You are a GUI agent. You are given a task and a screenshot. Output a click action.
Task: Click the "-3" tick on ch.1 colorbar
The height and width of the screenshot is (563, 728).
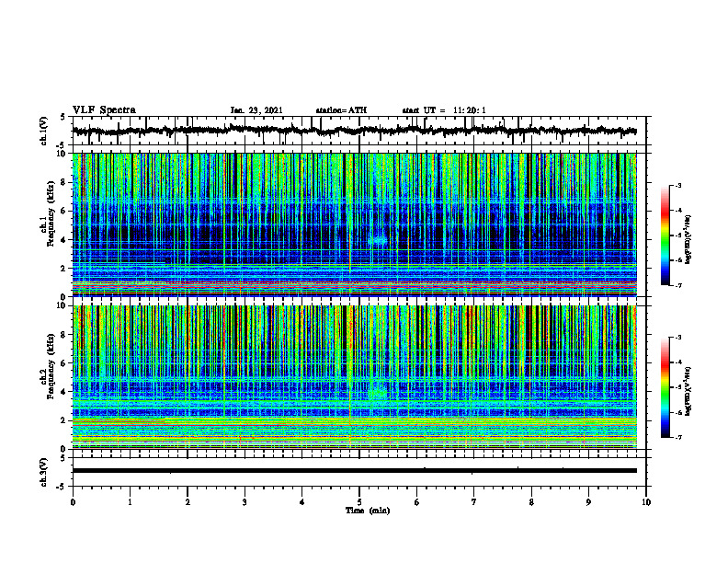point(678,186)
